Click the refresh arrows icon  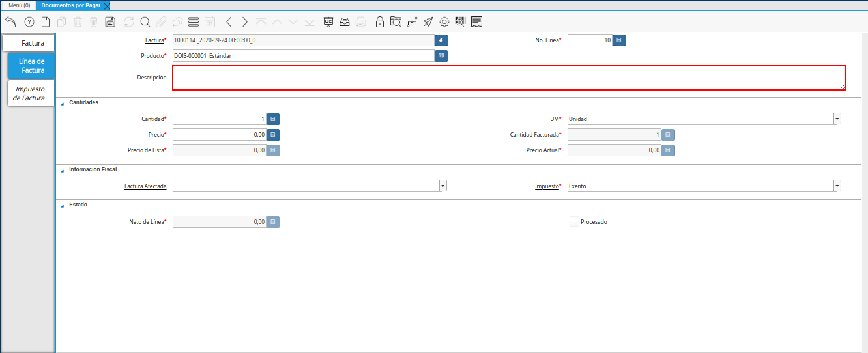[x=128, y=21]
